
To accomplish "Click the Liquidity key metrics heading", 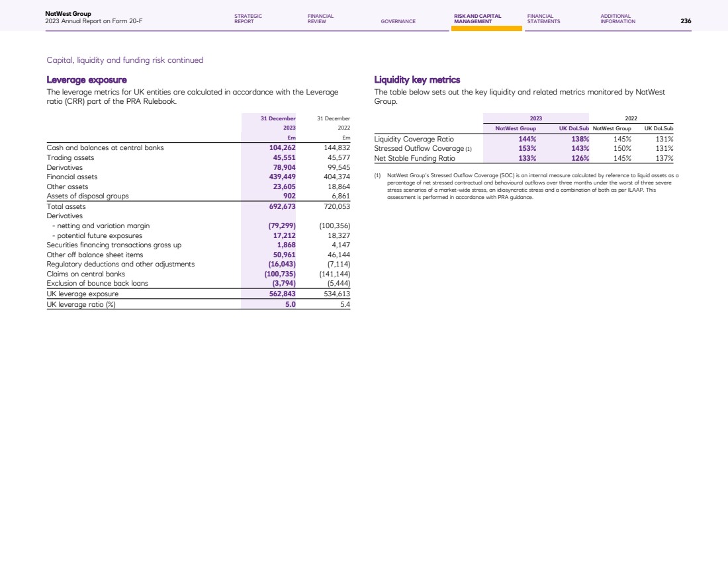I will point(417,80).
